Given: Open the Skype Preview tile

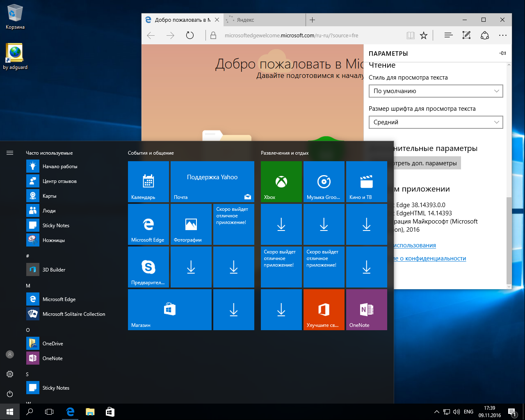Looking at the screenshot, I should [148, 267].
